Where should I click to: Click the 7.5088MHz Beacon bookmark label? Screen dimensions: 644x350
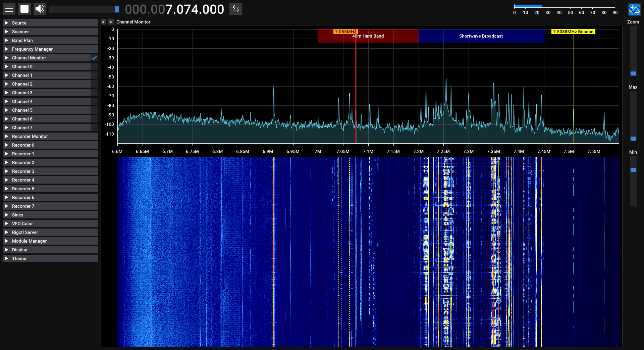coord(573,32)
